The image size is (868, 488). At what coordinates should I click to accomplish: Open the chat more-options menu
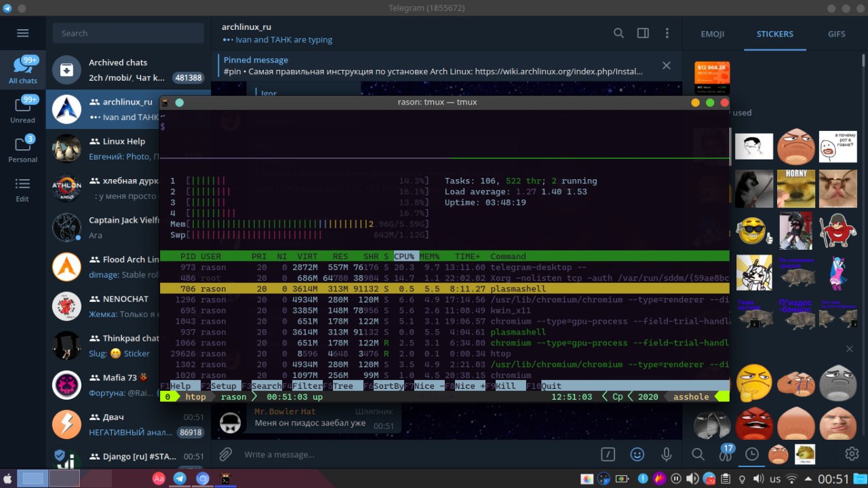[x=667, y=33]
